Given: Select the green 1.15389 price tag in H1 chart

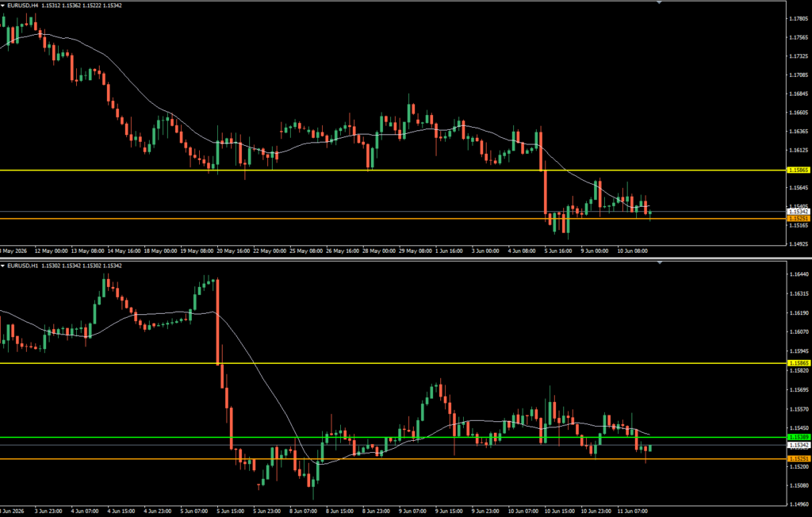Looking at the screenshot, I should pyautogui.click(x=798, y=437).
